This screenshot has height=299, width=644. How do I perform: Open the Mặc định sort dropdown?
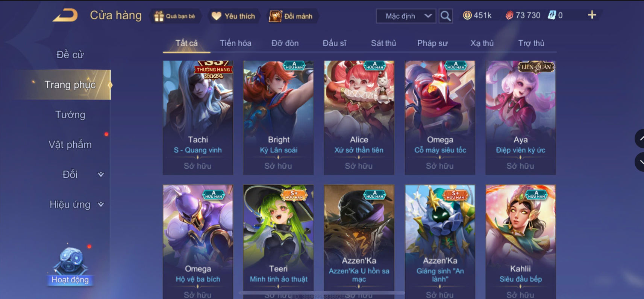[406, 16]
